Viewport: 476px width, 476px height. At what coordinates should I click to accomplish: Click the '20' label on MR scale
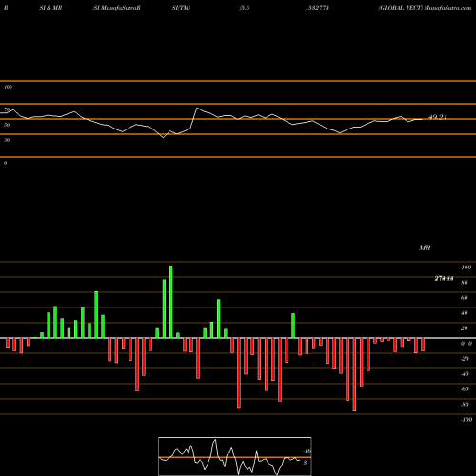tap(465, 328)
